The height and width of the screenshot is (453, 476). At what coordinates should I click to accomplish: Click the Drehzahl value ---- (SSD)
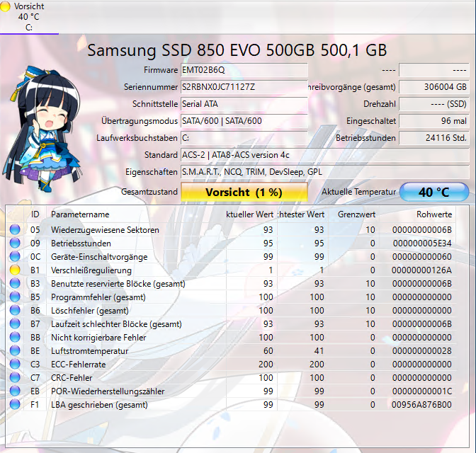pos(434,104)
